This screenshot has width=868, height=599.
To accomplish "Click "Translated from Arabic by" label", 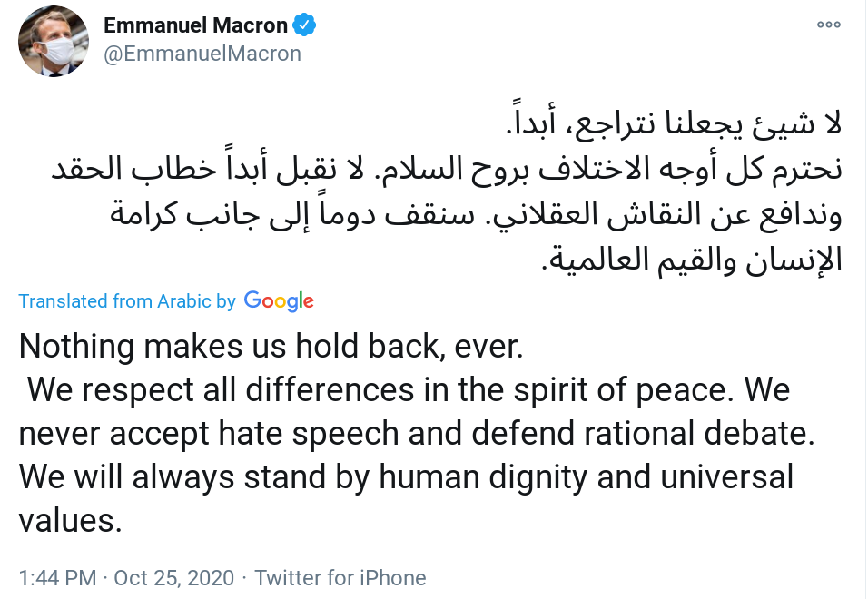I will point(127,301).
